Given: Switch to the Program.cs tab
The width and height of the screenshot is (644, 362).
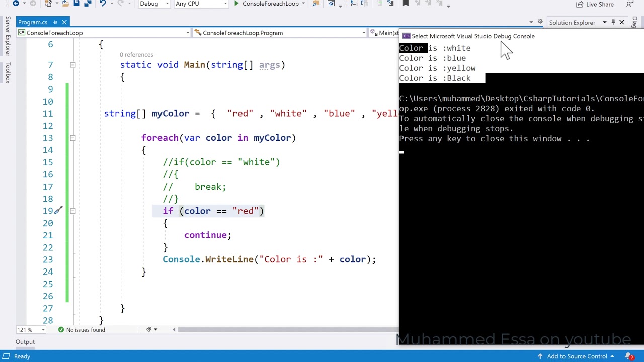Looking at the screenshot, I should pos(33,22).
